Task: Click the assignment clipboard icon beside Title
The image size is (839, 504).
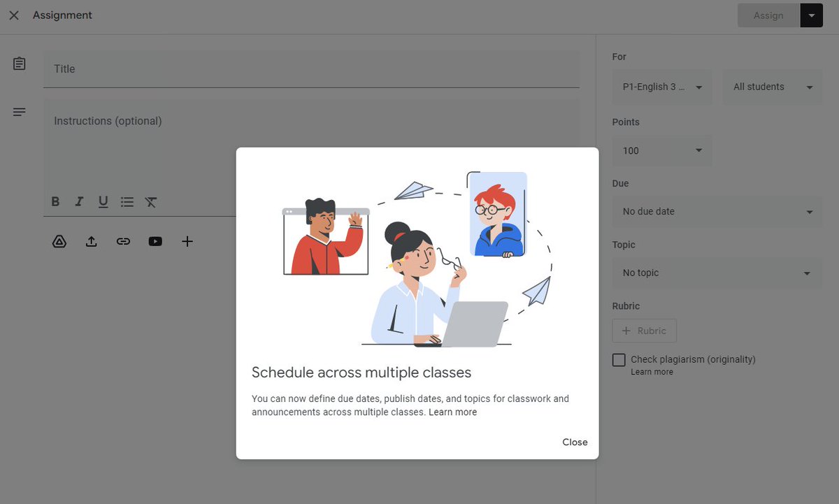Action: coord(20,64)
